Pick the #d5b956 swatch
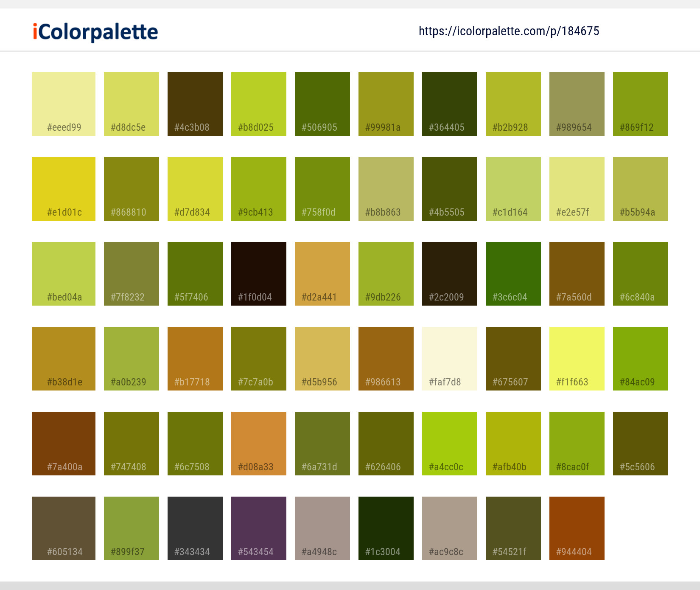This screenshot has width=700, height=590. tap(322, 359)
